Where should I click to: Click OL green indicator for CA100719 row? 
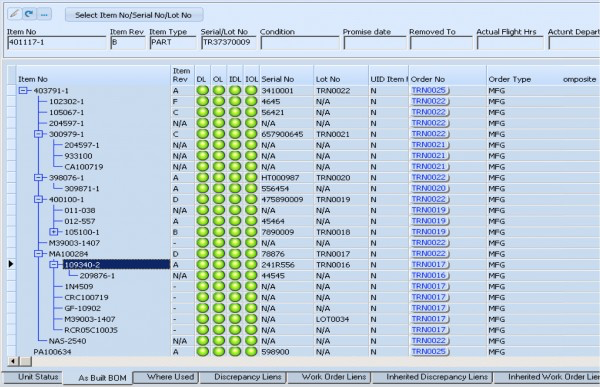(x=219, y=167)
